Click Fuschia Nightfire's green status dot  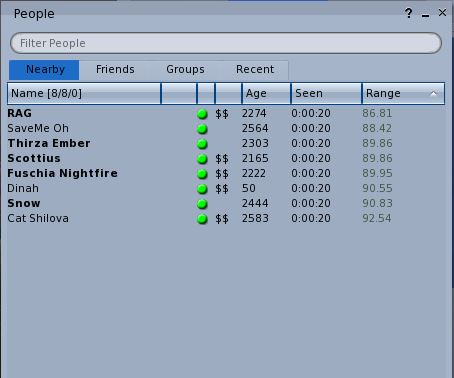click(x=202, y=174)
